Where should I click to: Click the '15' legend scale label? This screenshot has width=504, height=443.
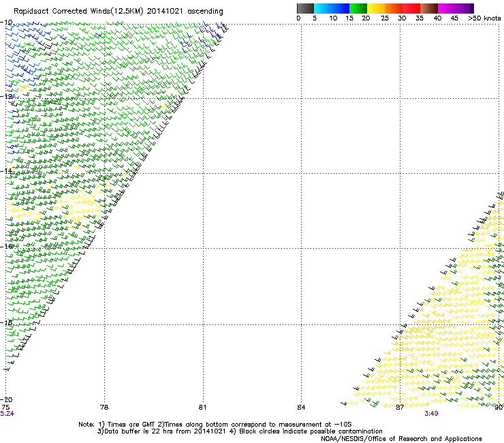[349, 18]
